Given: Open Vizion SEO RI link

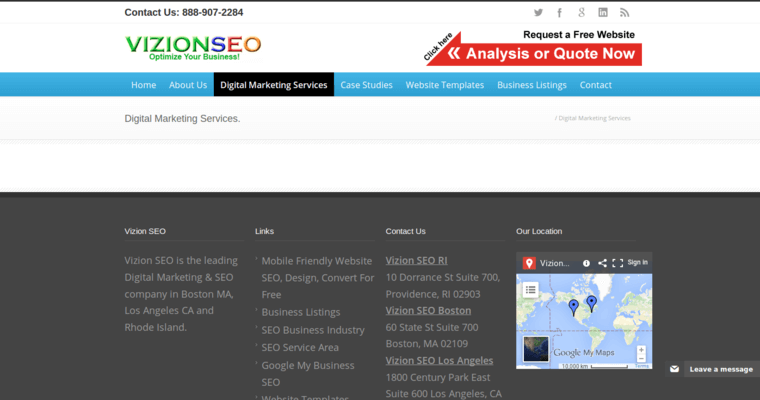Looking at the screenshot, I should (x=416, y=260).
